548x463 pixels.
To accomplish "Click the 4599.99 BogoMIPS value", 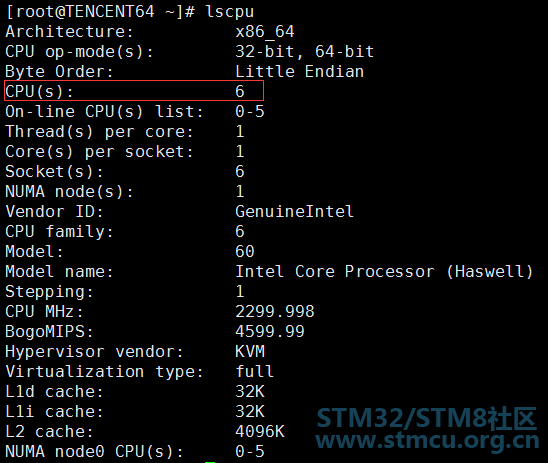I will [x=270, y=331].
